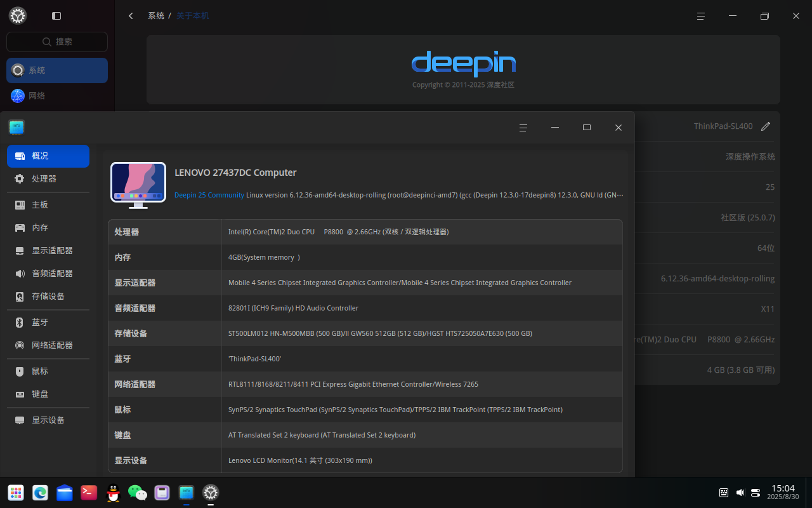812x508 pixels.
Task: Edit the ThinkPad-SL400 computer name
Action: coord(766,126)
